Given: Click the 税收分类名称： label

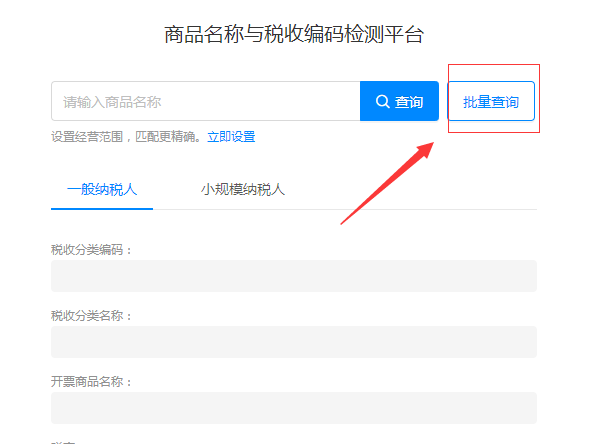Looking at the screenshot, I should [x=92, y=316].
